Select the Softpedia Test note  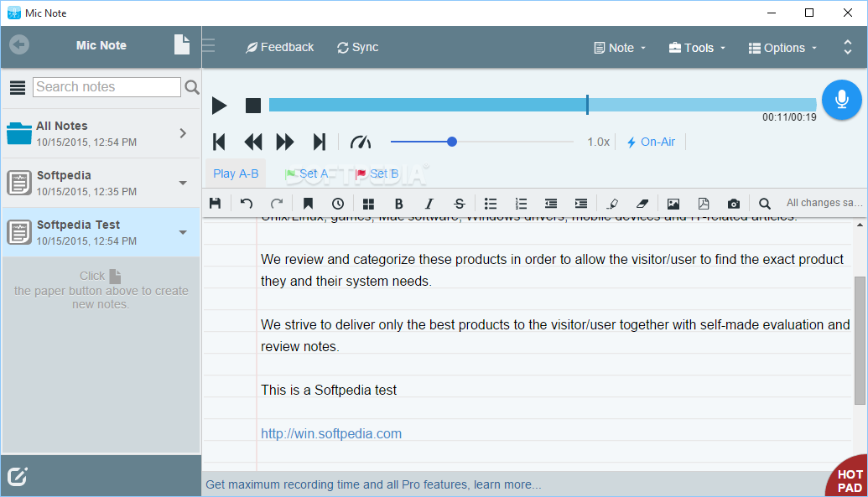pyautogui.click(x=101, y=232)
